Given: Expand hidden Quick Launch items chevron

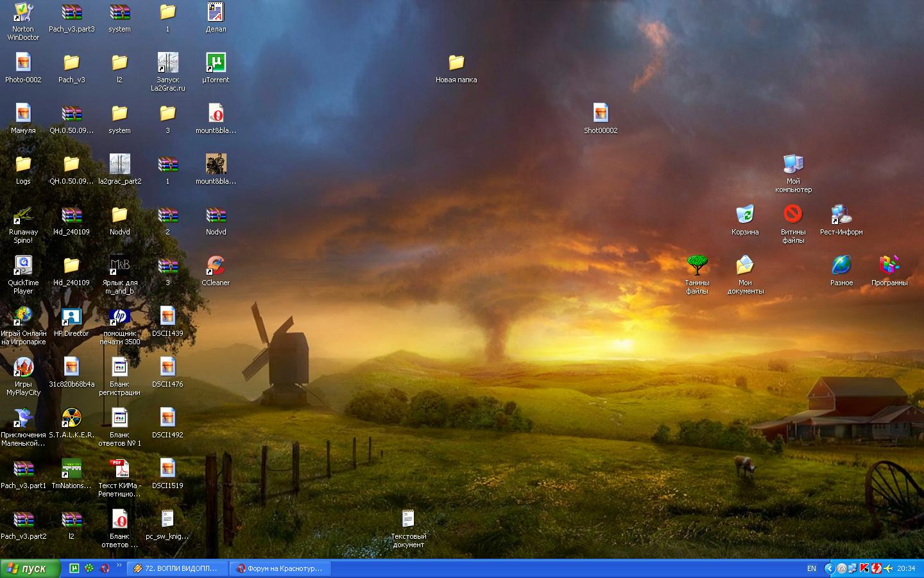Looking at the screenshot, I should click(x=119, y=566).
